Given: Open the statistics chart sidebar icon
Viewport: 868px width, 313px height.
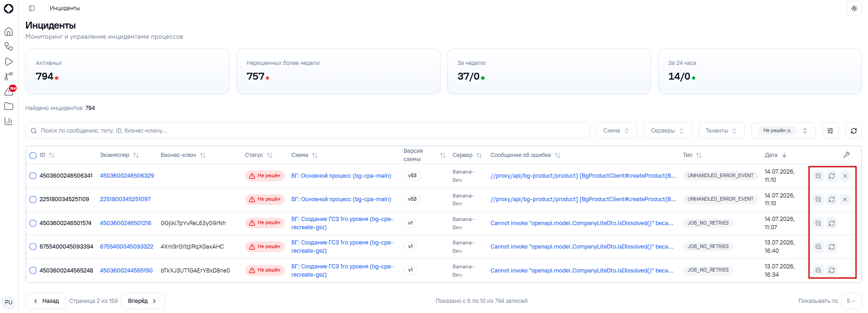Looking at the screenshot, I should pyautogui.click(x=8, y=121).
